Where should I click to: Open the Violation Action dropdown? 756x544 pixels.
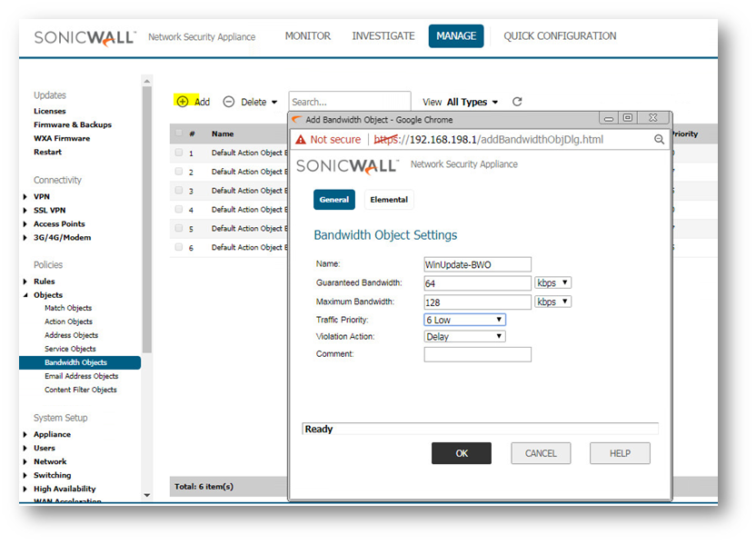pyautogui.click(x=464, y=337)
